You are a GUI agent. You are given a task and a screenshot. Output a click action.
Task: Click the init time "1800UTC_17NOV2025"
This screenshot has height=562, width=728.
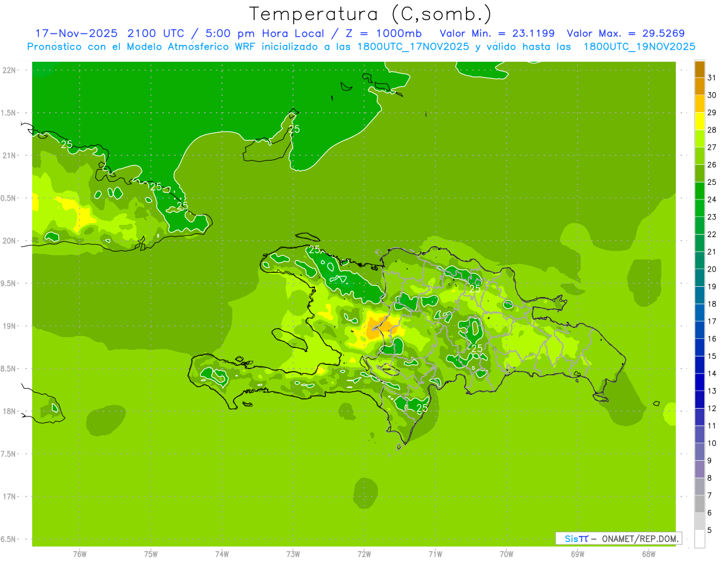coord(413,47)
